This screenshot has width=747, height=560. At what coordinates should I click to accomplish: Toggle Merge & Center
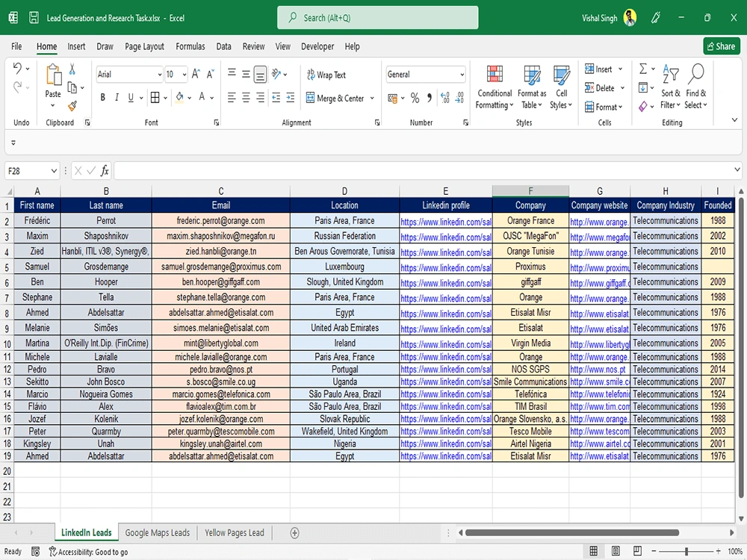335,98
